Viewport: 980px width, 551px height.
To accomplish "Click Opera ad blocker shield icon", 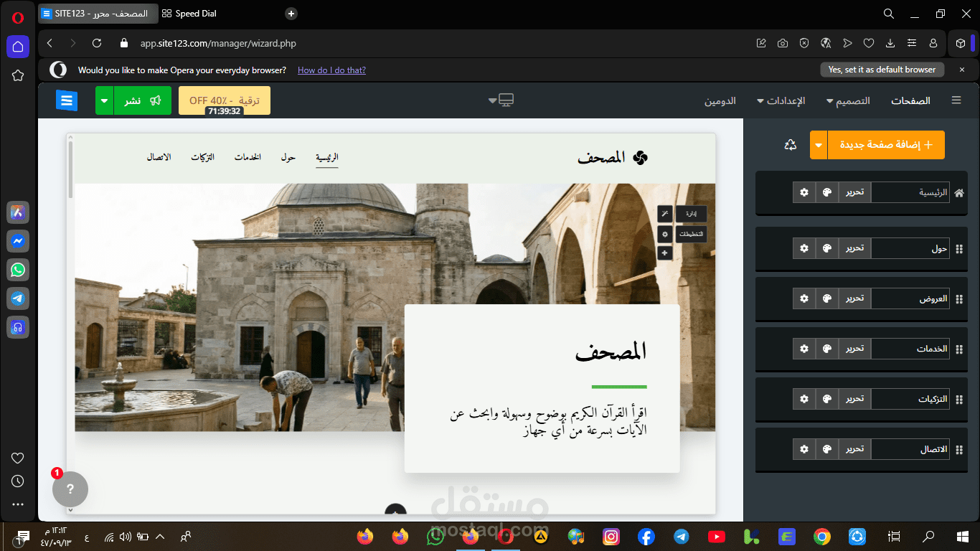I will click(x=804, y=43).
